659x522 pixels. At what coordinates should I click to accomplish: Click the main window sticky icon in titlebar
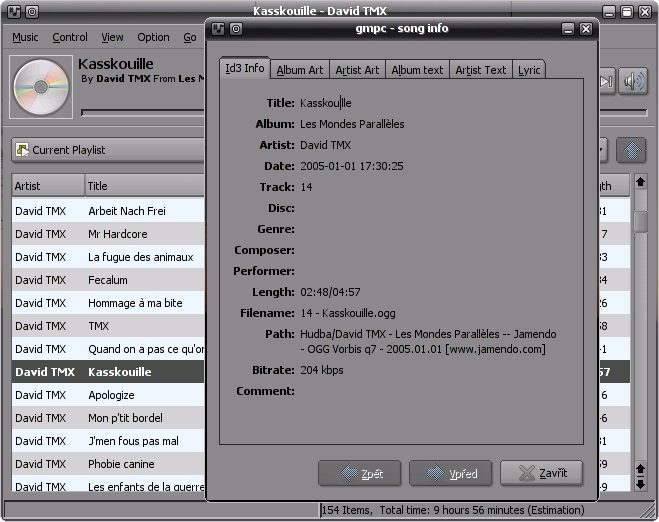coord(32,11)
